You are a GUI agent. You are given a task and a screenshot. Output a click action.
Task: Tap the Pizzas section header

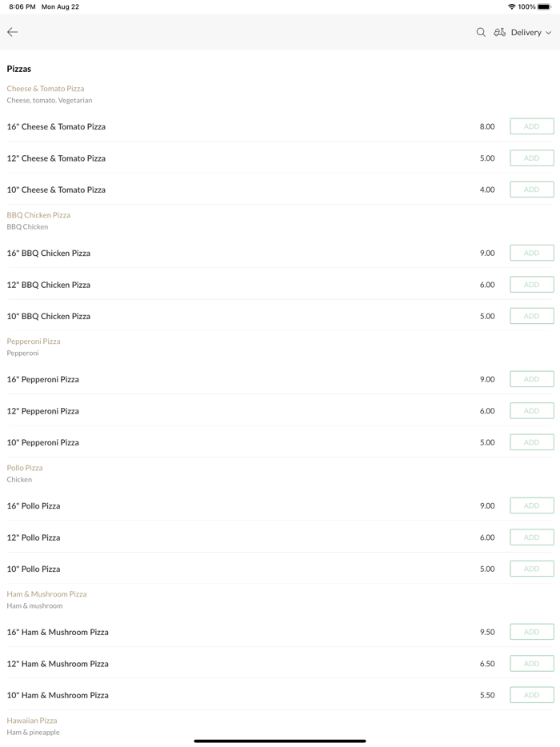click(x=19, y=69)
